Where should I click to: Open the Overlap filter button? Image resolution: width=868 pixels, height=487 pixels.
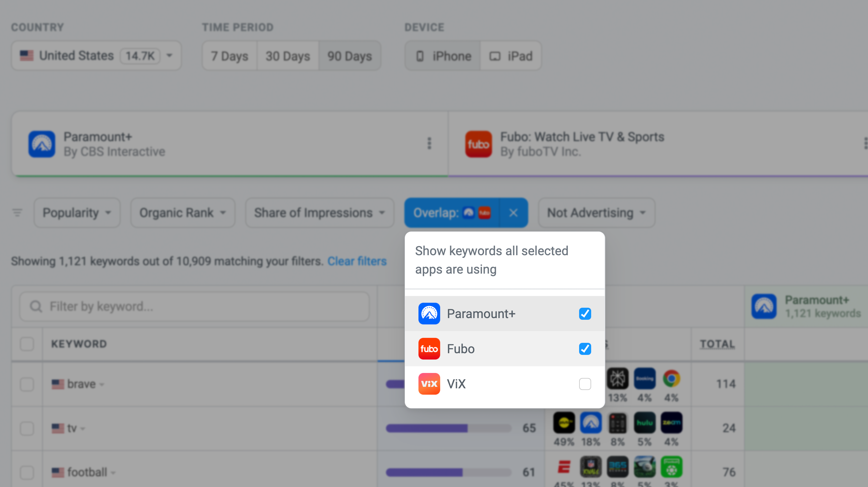pyautogui.click(x=452, y=212)
